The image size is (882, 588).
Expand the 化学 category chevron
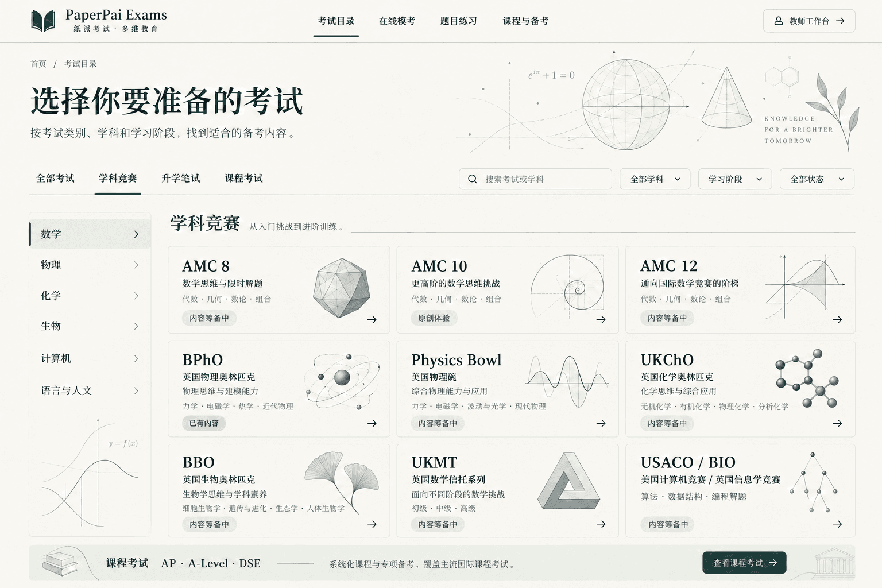(136, 296)
